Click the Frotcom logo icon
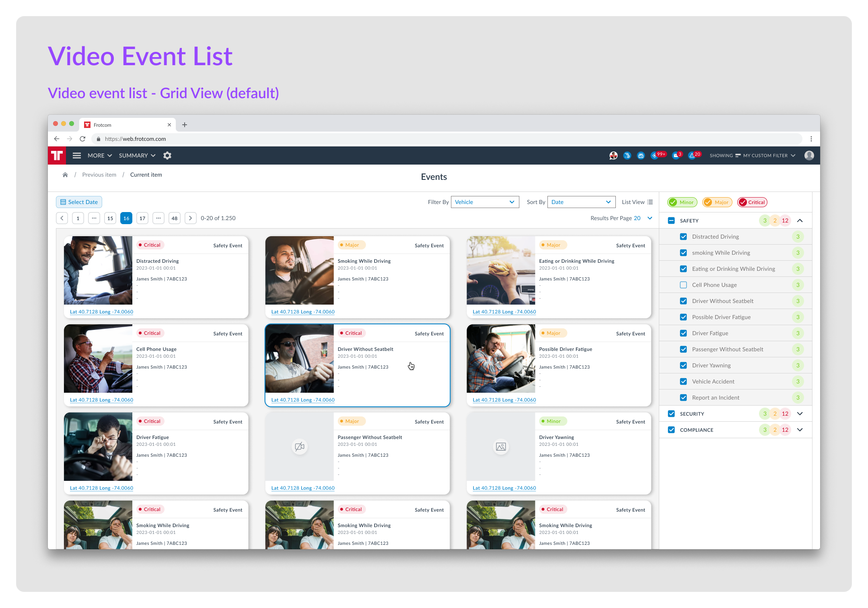The image size is (868, 608). click(57, 156)
